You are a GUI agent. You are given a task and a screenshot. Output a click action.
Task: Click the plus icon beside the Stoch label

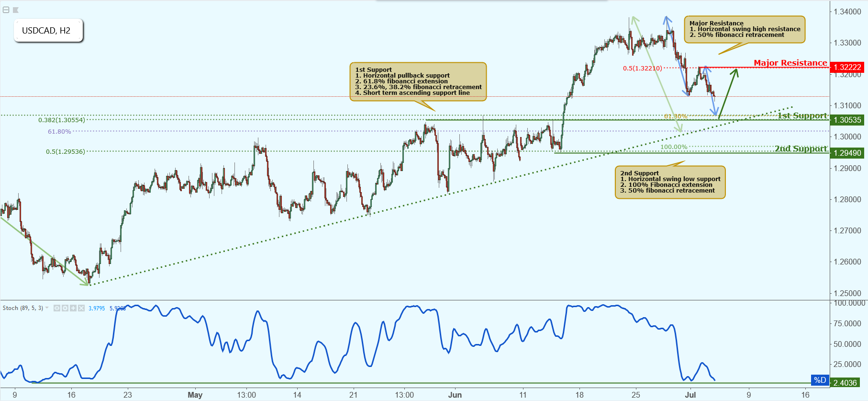point(73,308)
